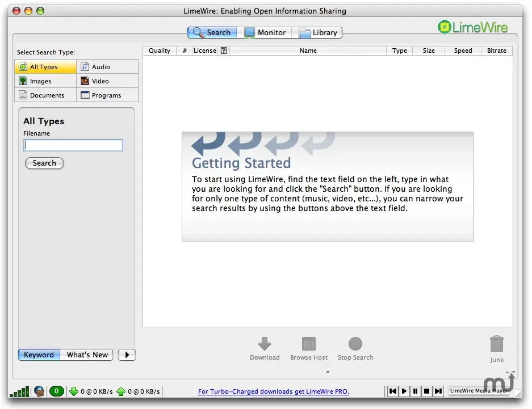Click the download rate text 0 @ 0 KB/s

(x=97, y=391)
